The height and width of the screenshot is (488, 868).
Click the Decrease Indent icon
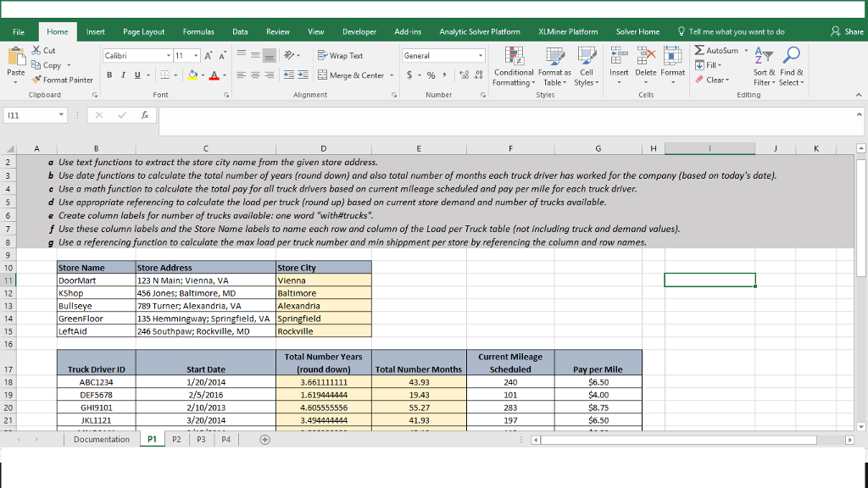288,75
